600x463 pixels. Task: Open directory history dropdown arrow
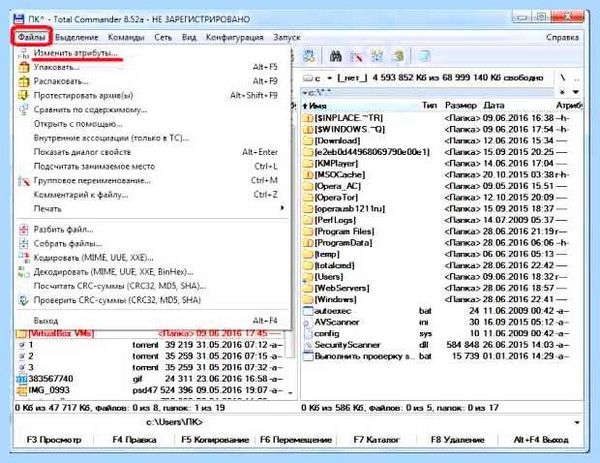pyautogui.click(x=576, y=92)
